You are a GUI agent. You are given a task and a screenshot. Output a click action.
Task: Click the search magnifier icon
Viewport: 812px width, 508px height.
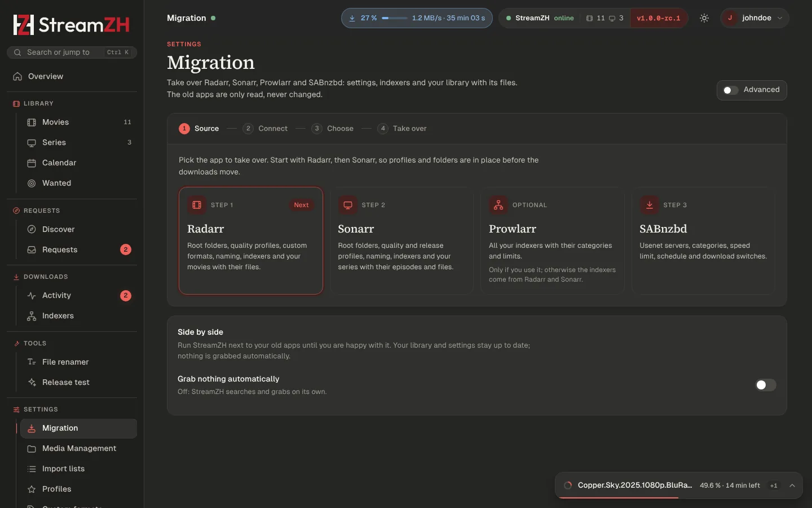pos(17,52)
